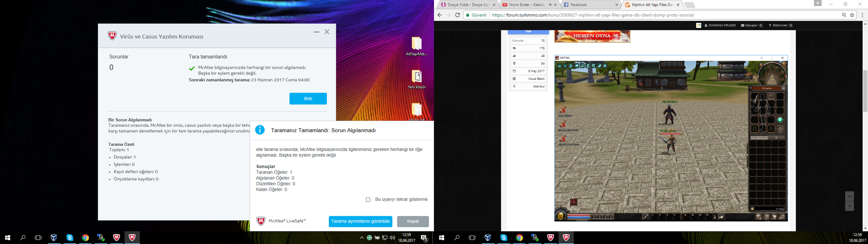Expand hidden tray icons arrow
The width and height of the screenshot is (868, 244).
click(x=362, y=238)
